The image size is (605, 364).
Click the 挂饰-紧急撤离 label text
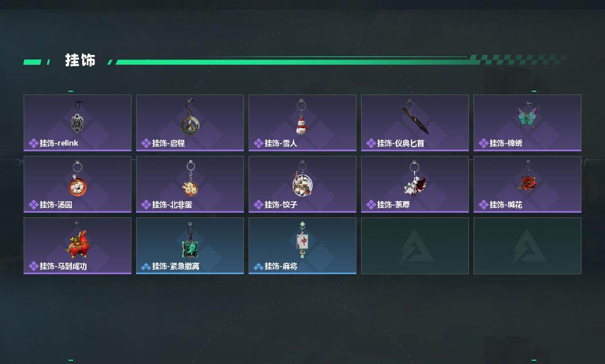click(176, 267)
